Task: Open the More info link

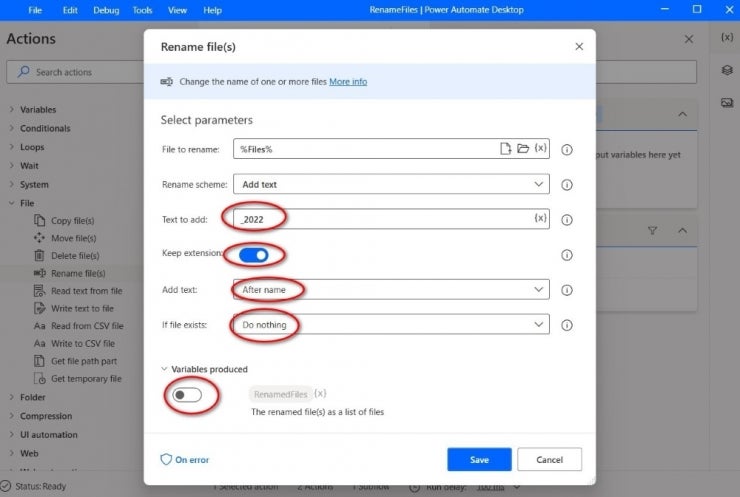Action: tap(348, 82)
